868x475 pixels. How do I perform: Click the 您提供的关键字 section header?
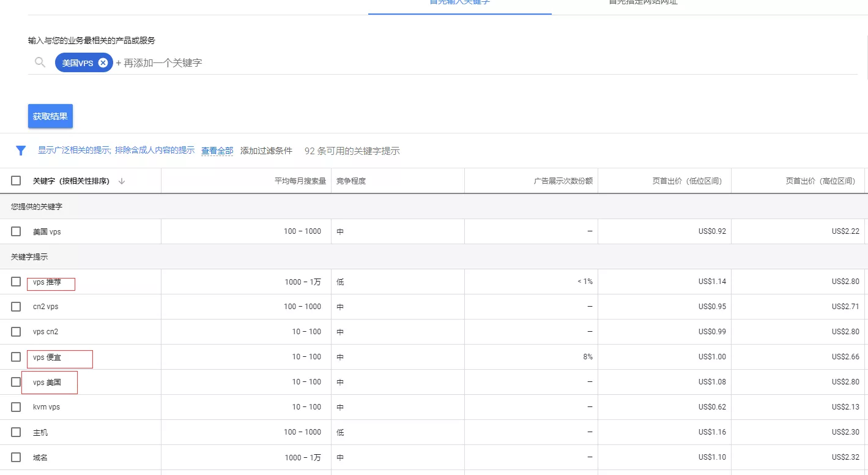tap(37, 206)
